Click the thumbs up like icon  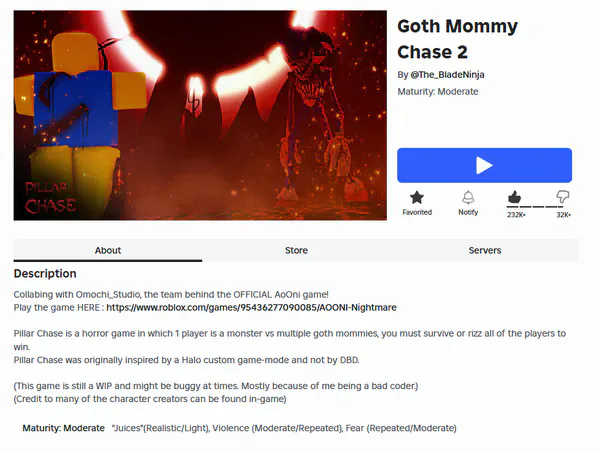pyautogui.click(x=514, y=197)
